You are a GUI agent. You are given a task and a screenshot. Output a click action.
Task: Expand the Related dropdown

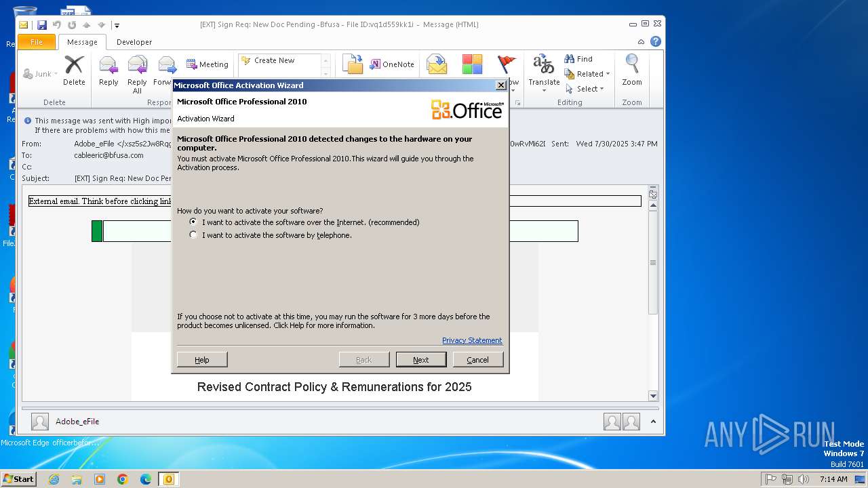(x=587, y=74)
